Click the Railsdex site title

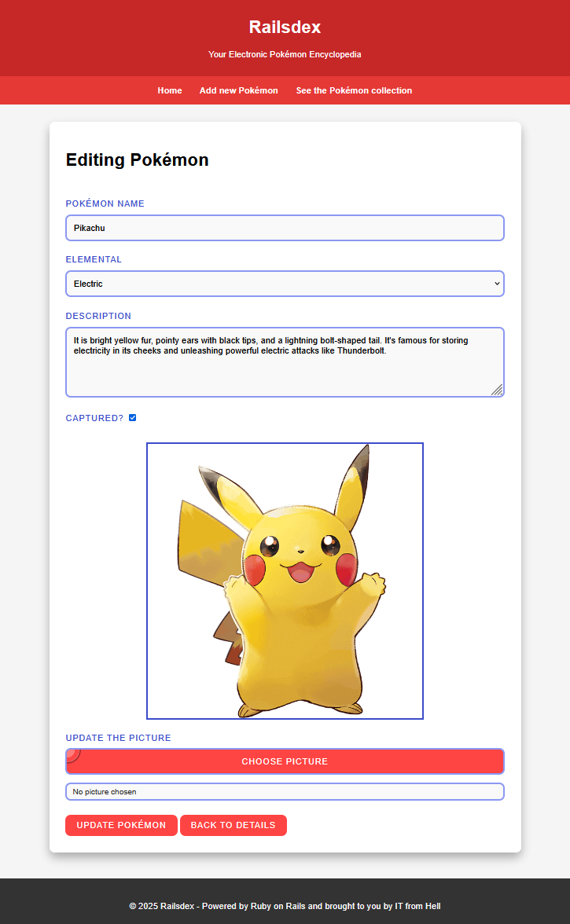point(285,27)
